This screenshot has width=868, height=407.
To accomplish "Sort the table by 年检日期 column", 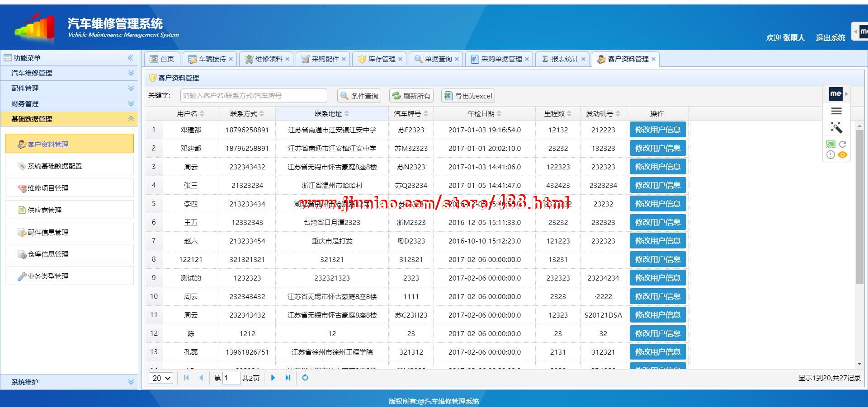I will tap(484, 114).
